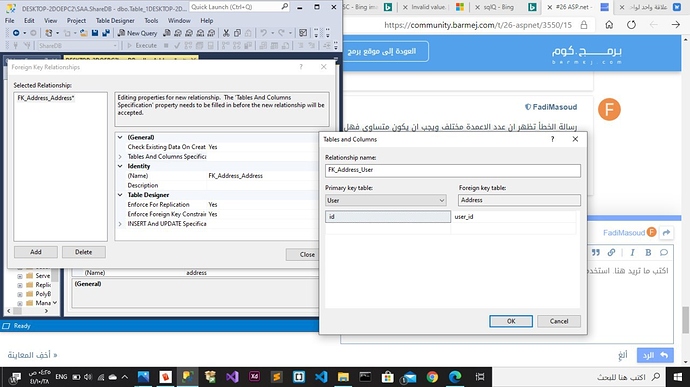The image size is (690, 387).
Task: Click the blockquote icon in reply editor
Action: [596, 252]
